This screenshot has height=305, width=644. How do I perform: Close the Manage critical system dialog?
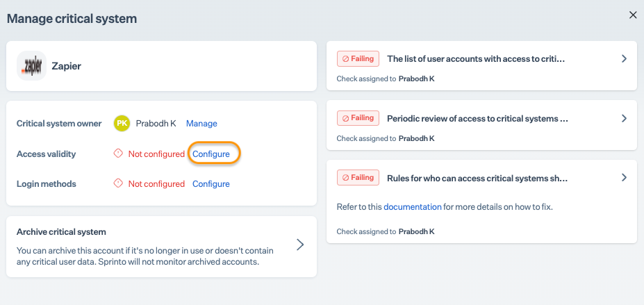click(x=632, y=15)
